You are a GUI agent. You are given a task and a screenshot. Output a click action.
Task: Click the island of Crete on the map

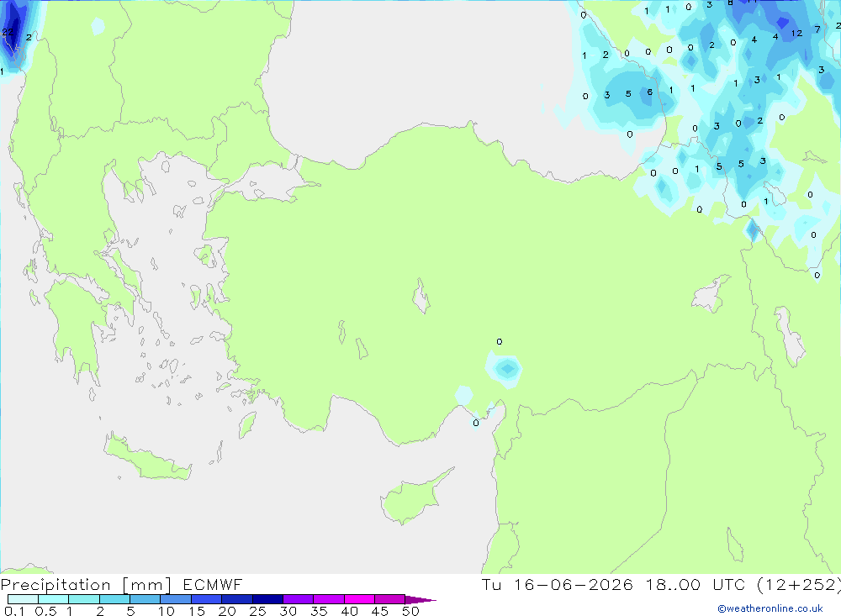(147, 458)
